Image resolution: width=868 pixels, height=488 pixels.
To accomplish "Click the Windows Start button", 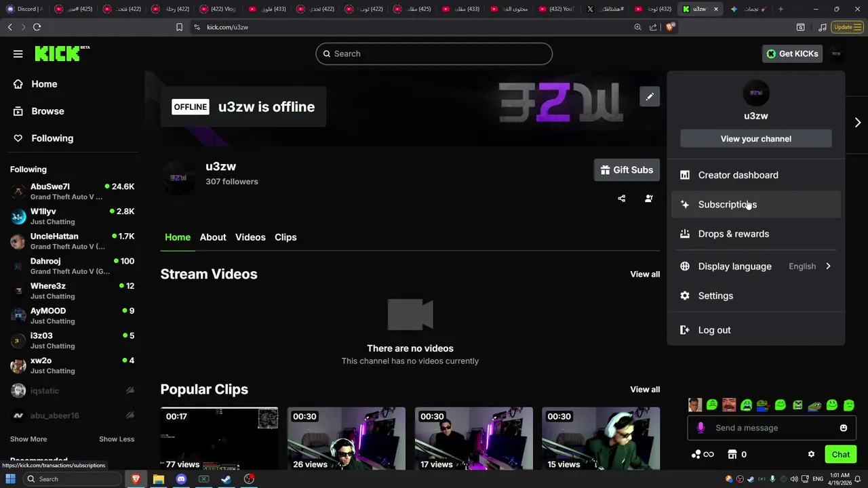I will coord(10,479).
